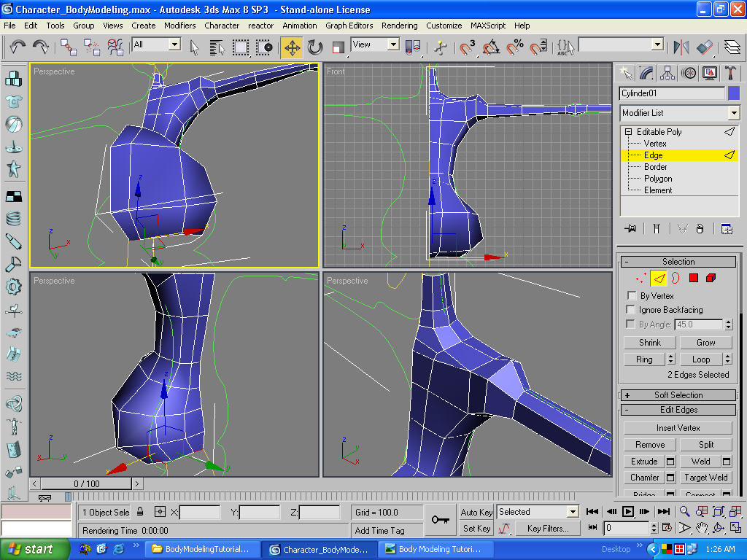The height and width of the screenshot is (560, 747).
Task: Click the Align tool icon
Action: coord(705,47)
